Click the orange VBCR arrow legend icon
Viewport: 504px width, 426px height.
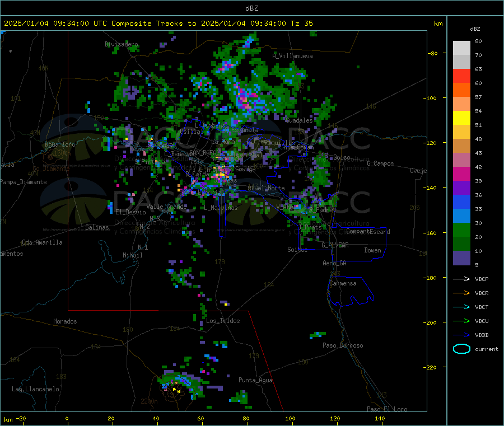(x=461, y=293)
